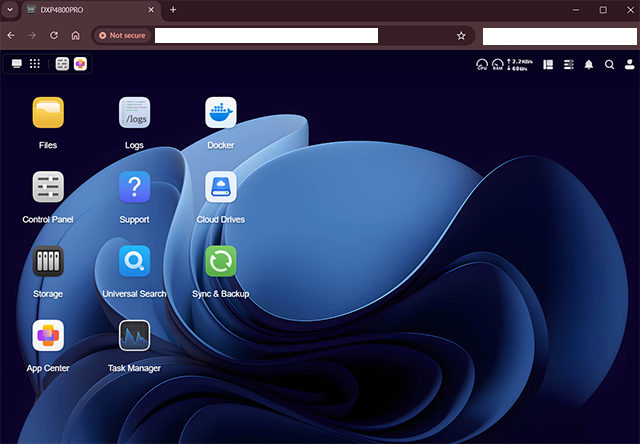Open the Logs application
The width and height of the screenshot is (640, 444).
click(x=134, y=113)
